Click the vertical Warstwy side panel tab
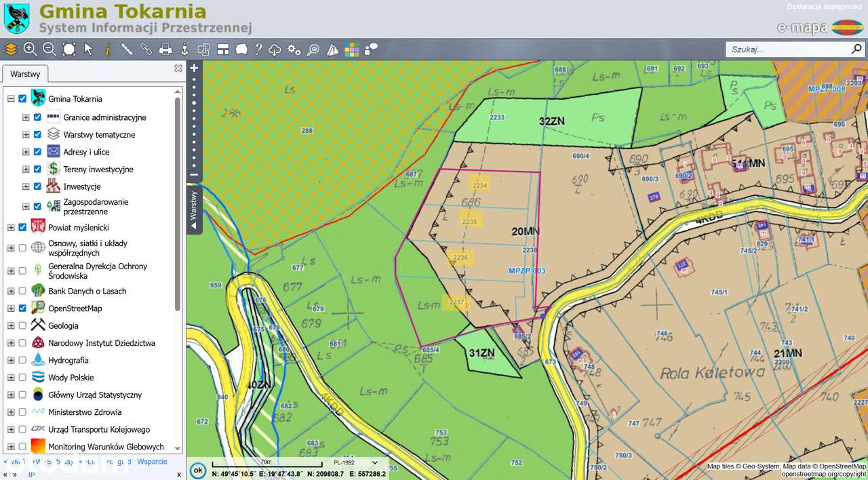This screenshot has width=868, height=480. pos(194,210)
